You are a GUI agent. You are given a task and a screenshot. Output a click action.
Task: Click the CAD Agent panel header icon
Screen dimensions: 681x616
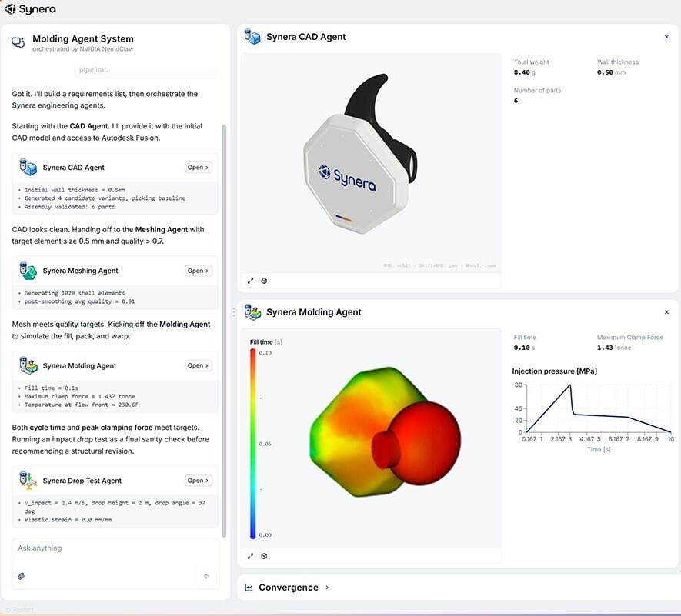tap(252, 37)
